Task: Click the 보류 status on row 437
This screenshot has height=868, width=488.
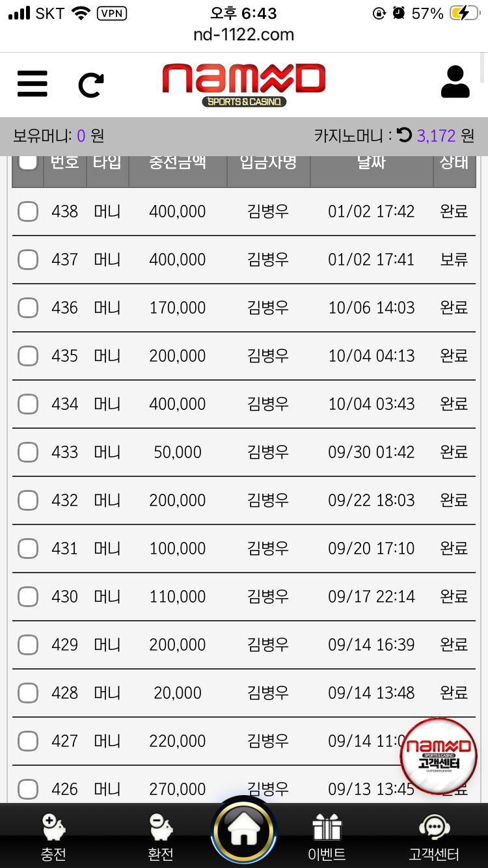Action: pos(454,260)
